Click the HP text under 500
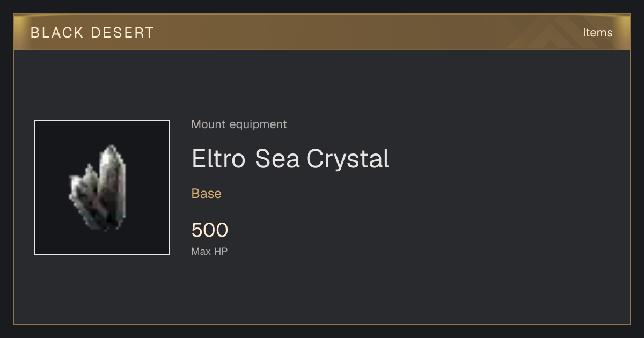This screenshot has height=338, width=644. 221,251
